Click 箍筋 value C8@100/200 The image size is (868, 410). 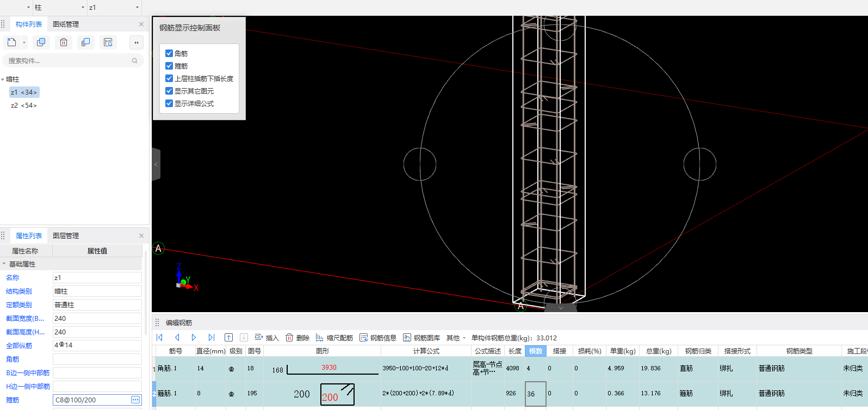pos(91,400)
